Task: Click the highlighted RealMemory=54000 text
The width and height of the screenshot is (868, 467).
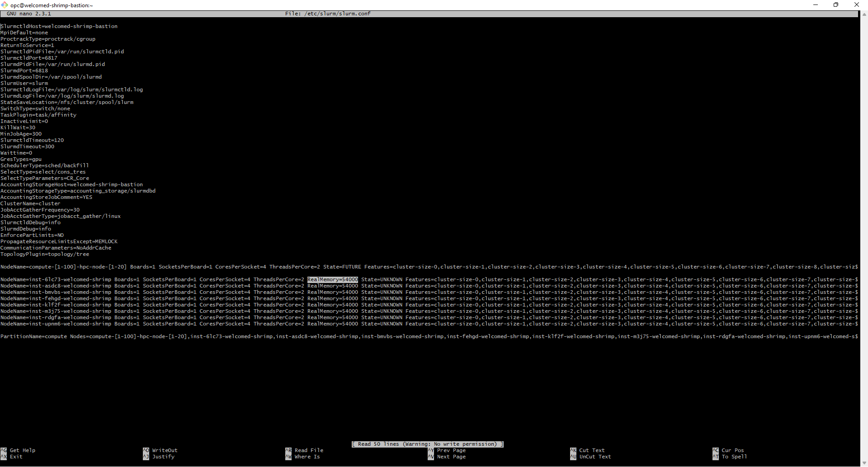Action: point(333,279)
